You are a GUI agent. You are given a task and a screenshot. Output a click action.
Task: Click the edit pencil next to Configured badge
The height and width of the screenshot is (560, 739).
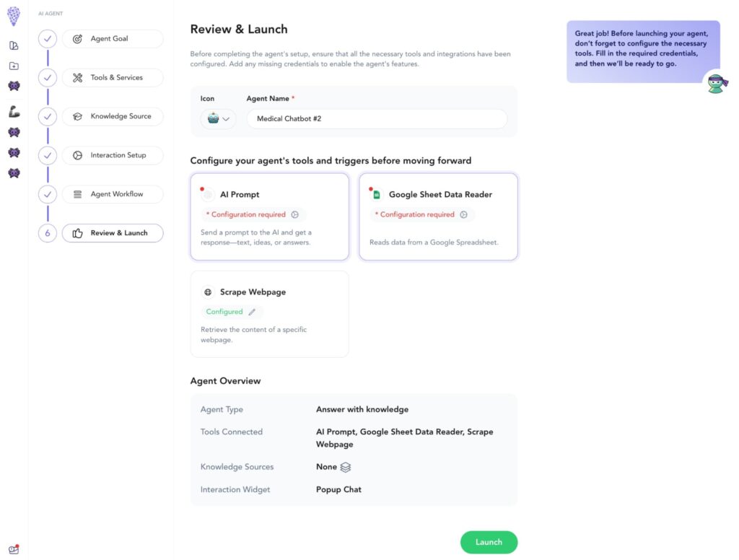coord(252,312)
